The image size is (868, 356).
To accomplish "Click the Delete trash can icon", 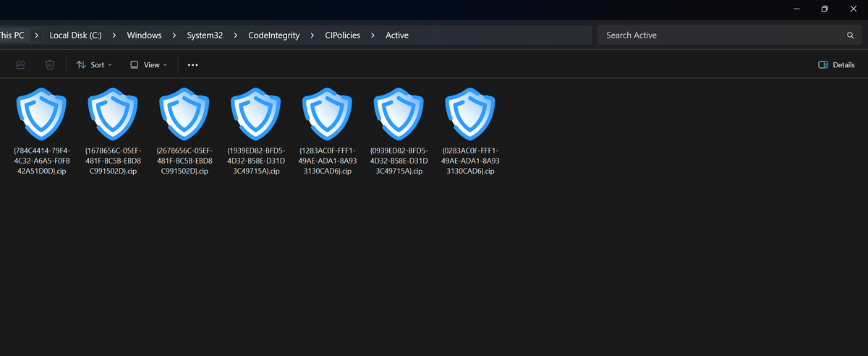I will click(50, 65).
